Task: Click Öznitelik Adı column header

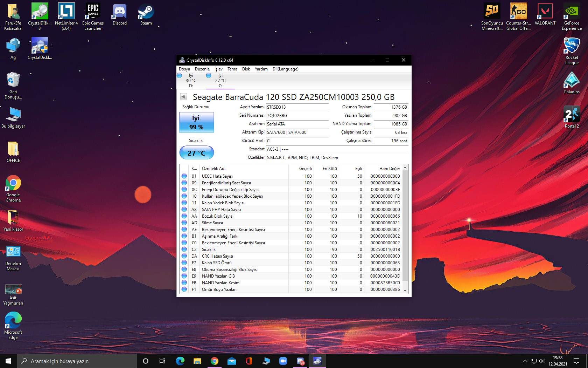Action: pyautogui.click(x=244, y=169)
